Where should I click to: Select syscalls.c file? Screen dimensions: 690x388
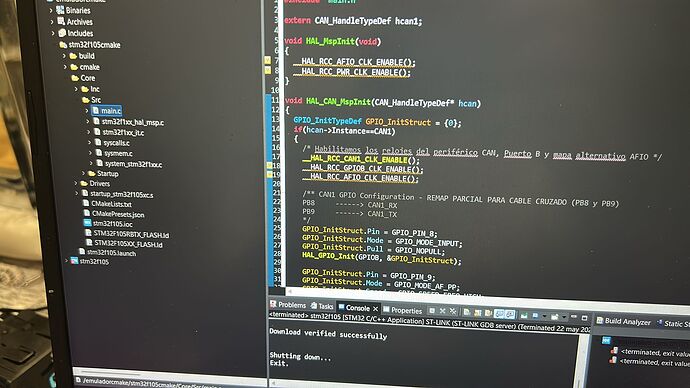point(113,143)
